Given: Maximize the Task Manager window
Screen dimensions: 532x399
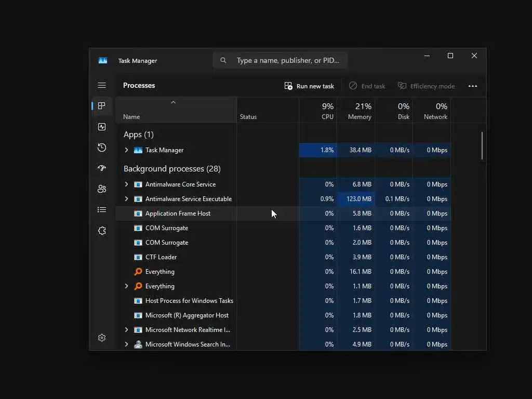Looking at the screenshot, I should pos(450,56).
